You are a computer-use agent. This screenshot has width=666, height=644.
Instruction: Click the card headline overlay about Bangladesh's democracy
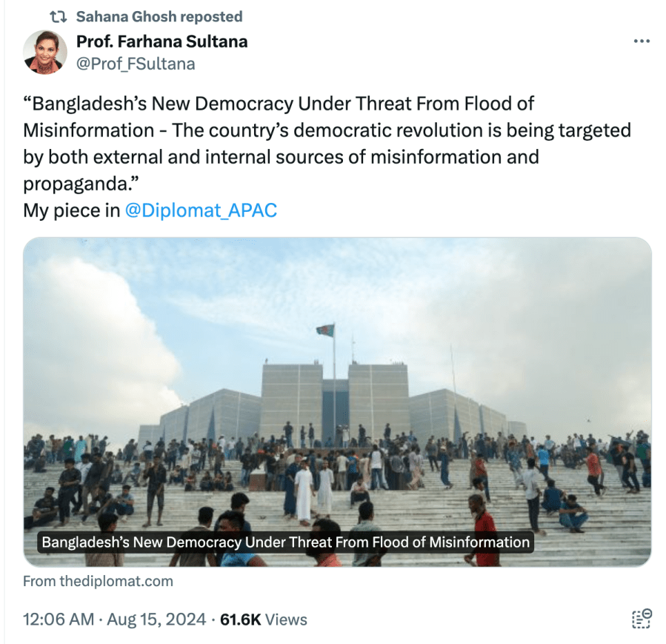[x=285, y=542]
